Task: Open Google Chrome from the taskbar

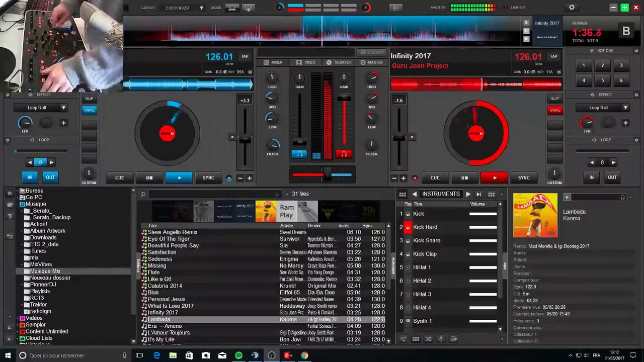Action: (x=304, y=355)
